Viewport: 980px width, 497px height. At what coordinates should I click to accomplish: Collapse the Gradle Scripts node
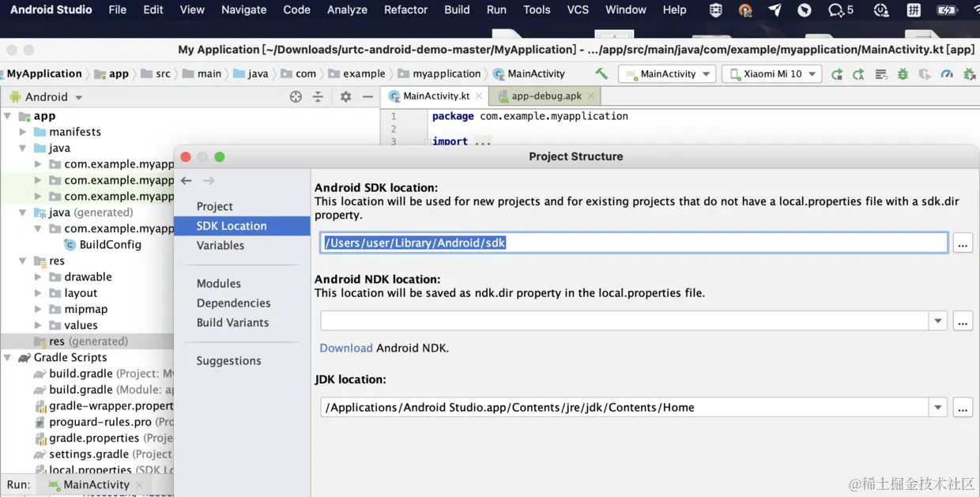point(8,358)
